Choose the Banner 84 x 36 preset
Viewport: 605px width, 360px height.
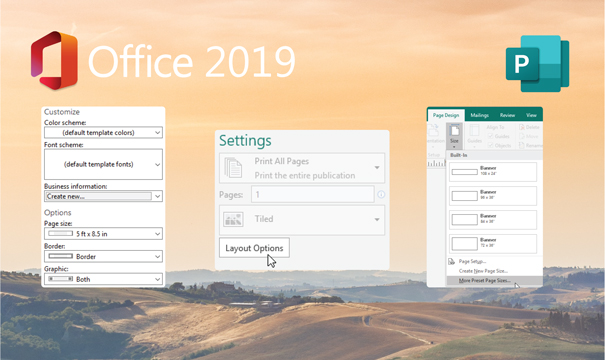(493, 220)
